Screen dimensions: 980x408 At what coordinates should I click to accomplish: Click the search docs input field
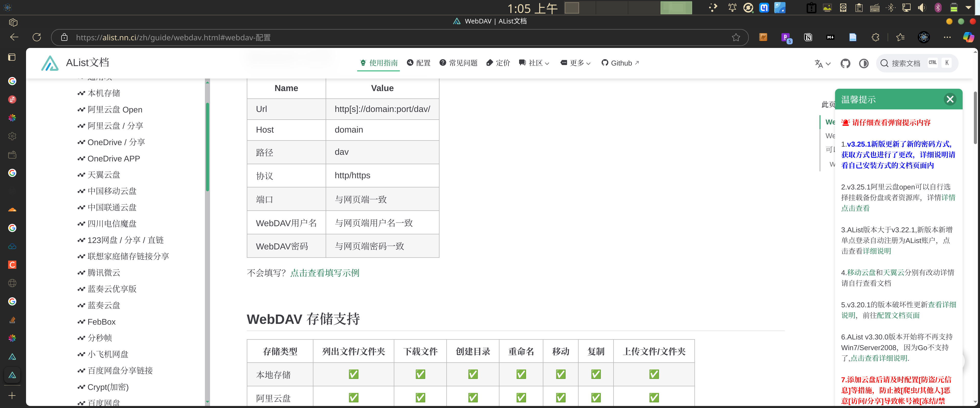click(x=905, y=63)
